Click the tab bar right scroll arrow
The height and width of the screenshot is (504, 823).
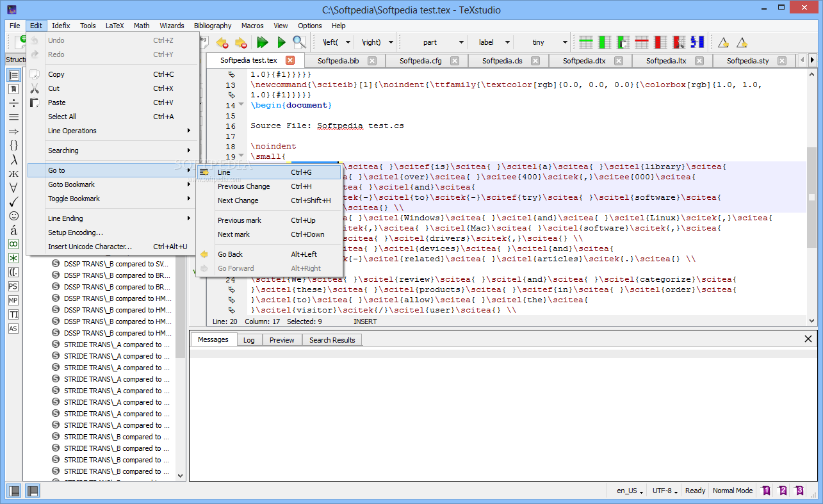pyautogui.click(x=812, y=60)
